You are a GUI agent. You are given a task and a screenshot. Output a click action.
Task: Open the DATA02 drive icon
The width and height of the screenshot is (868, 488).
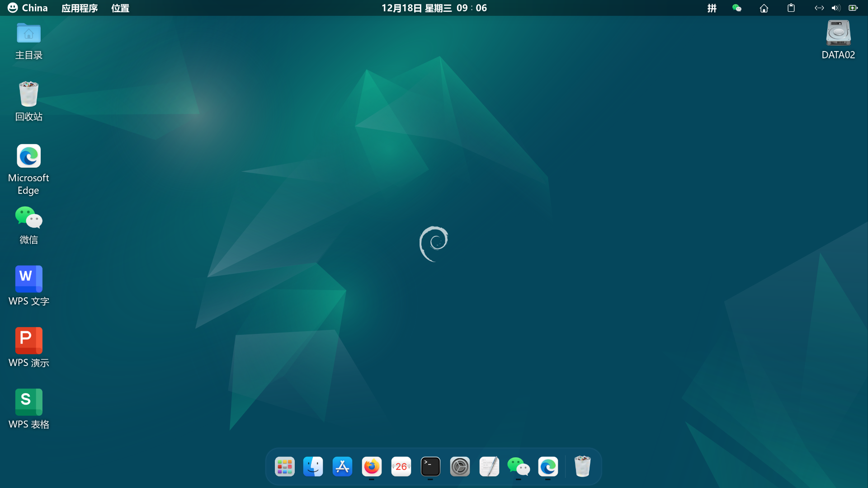pos(838,33)
